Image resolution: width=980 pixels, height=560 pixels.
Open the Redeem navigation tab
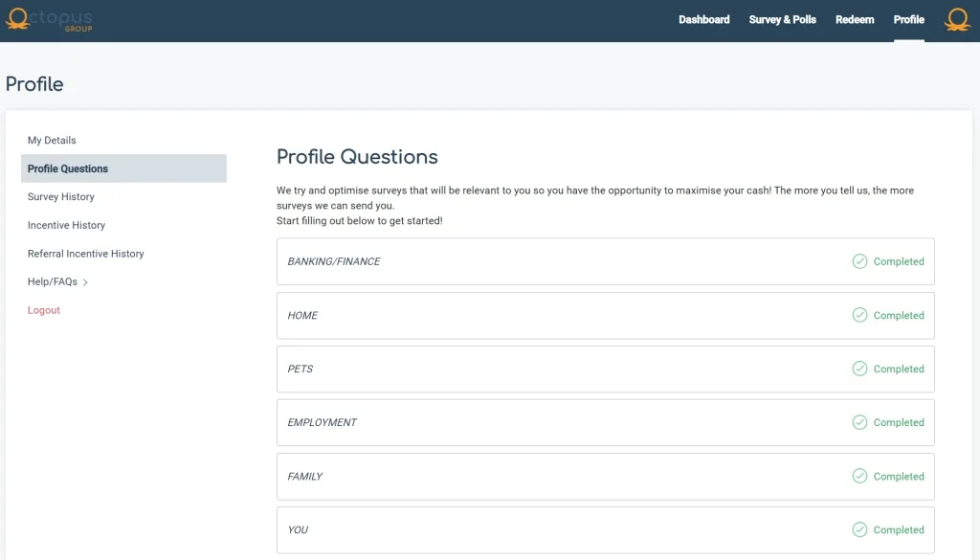(x=855, y=20)
